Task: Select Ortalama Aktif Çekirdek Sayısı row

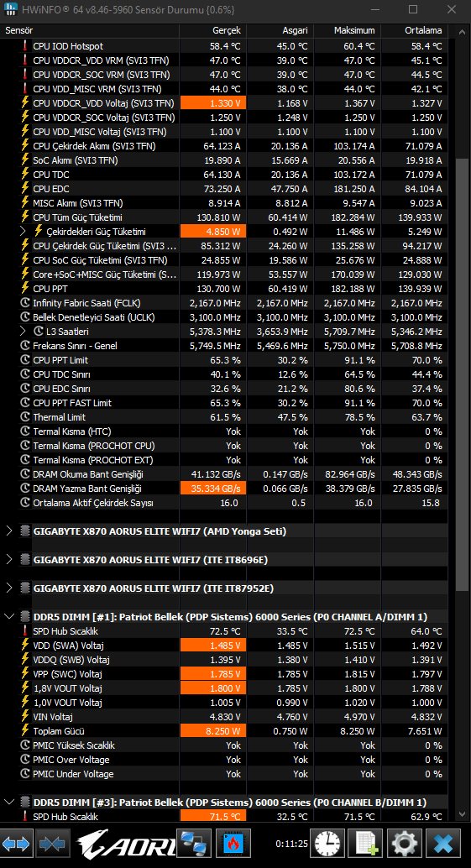Action: (224, 503)
